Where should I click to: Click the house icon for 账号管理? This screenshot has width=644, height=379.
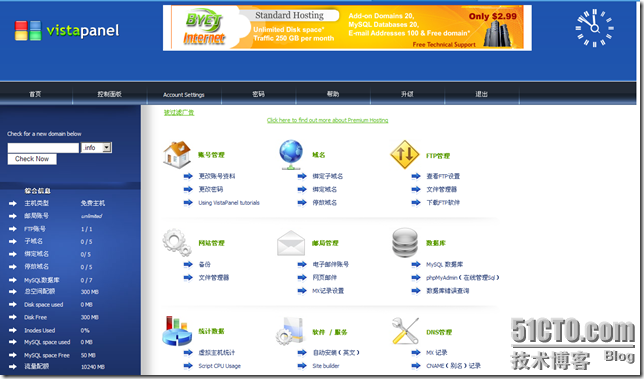click(x=177, y=154)
